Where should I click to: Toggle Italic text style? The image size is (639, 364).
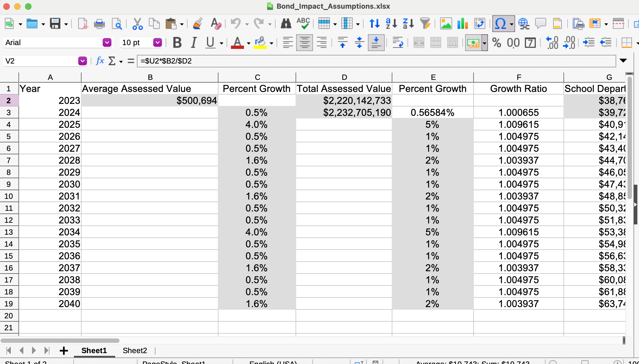(193, 43)
